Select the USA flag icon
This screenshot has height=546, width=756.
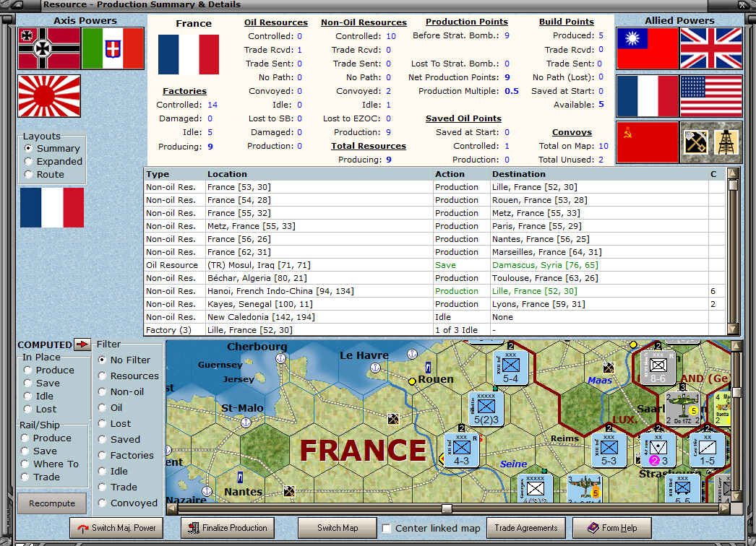pyautogui.click(x=710, y=96)
